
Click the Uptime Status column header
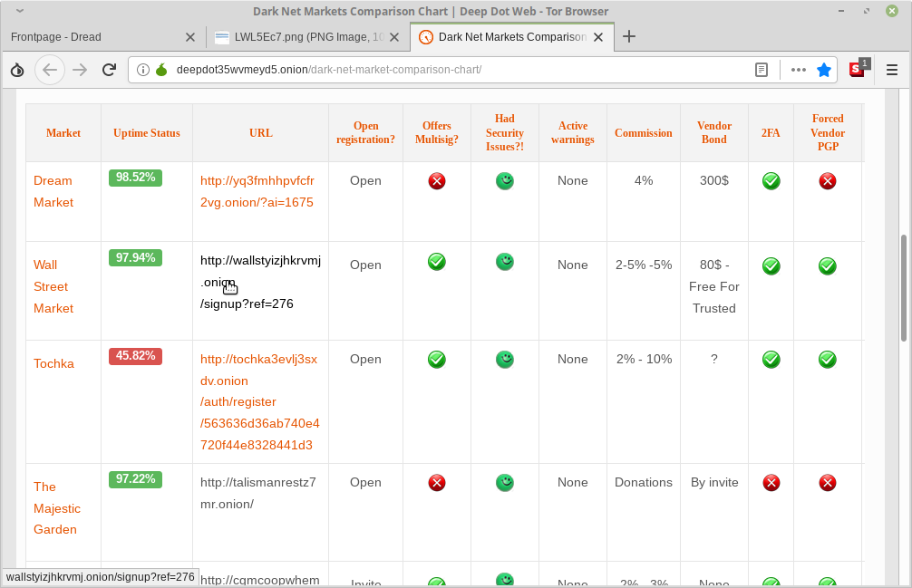[147, 133]
